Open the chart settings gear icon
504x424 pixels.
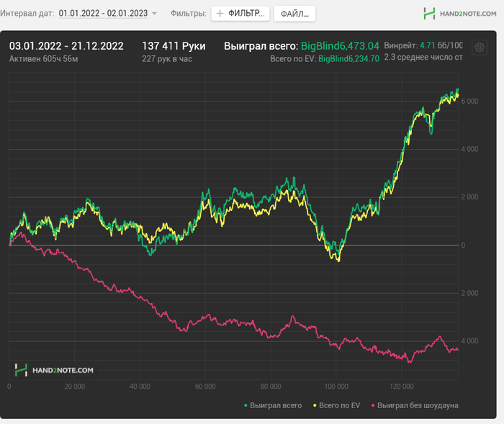(480, 48)
